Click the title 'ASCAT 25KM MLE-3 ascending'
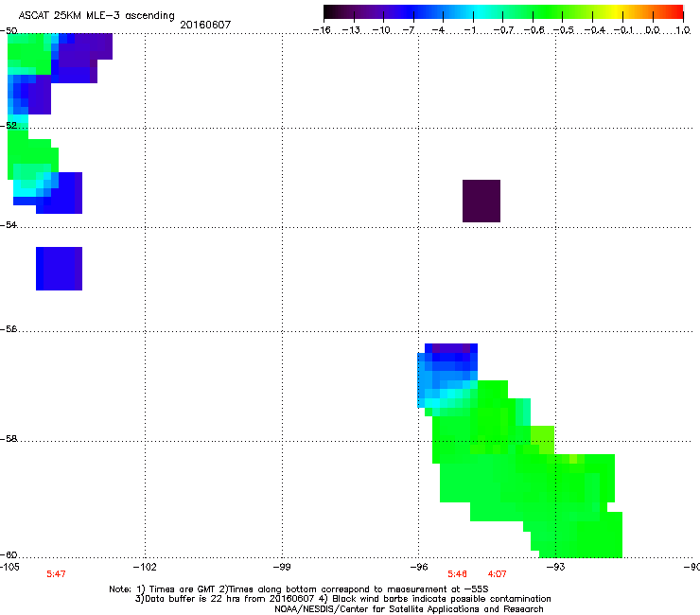The image size is (700, 615). coord(96,16)
